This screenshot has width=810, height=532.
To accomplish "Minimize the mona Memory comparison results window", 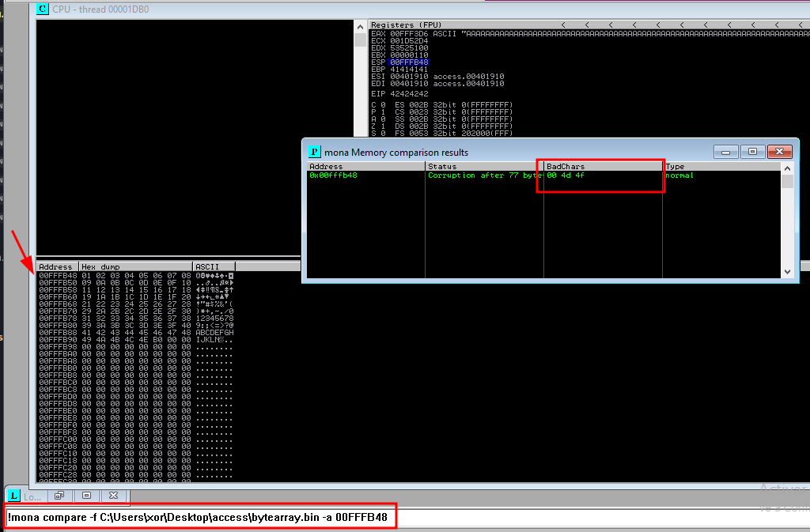I will (726, 152).
